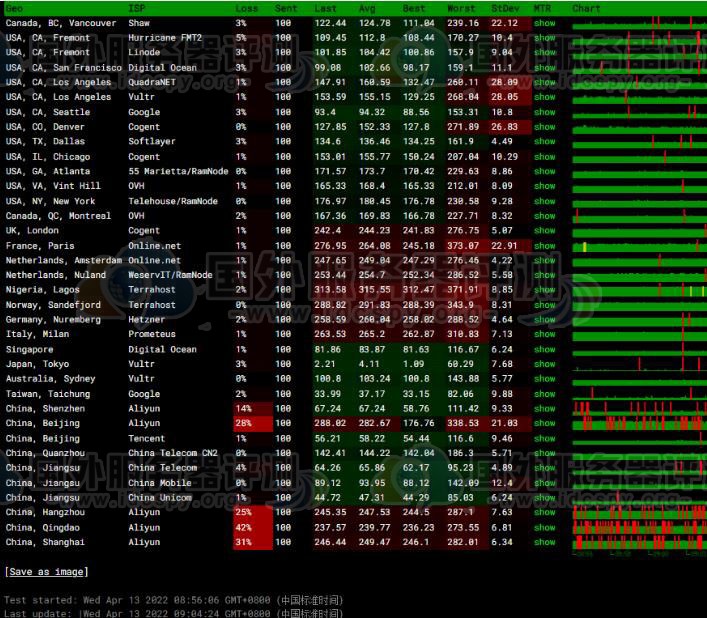The height and width of the screenshot is (618, 707).
Task: Click the Sent column header
Action: (286, 8)
